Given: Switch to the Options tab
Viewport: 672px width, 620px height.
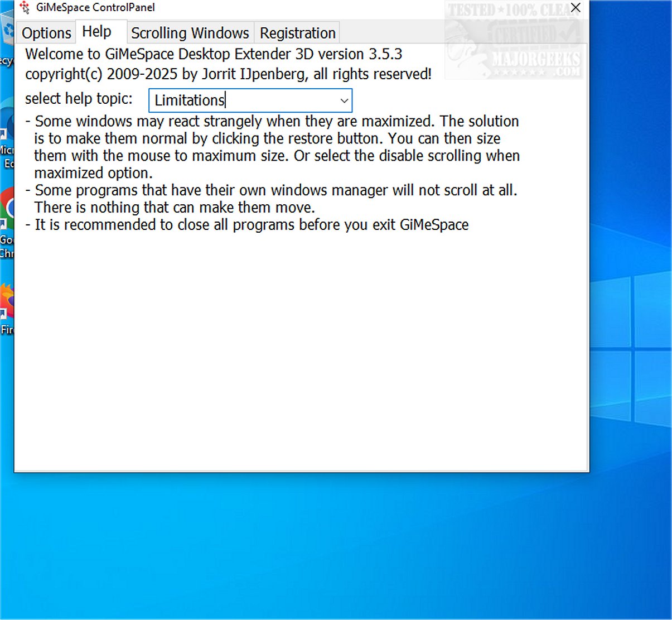Looking at the screenshot, I should pyautogui.click(x=46, y=33).
